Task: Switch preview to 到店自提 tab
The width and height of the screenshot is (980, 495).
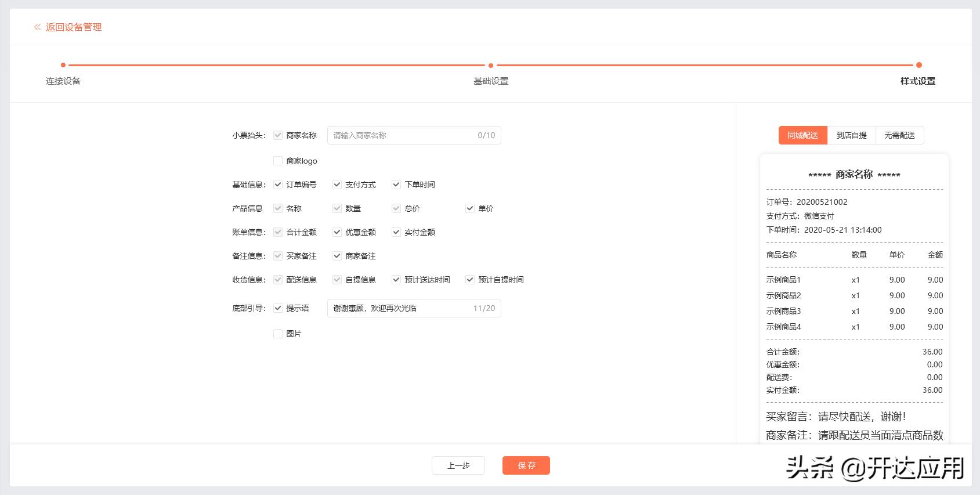Action: [852, 135]
